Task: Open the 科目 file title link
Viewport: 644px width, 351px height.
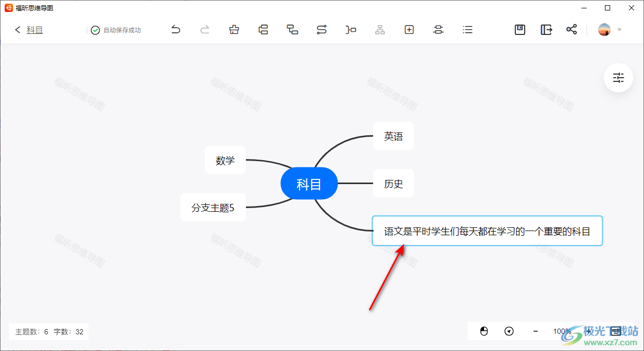Action: [35, 30]
